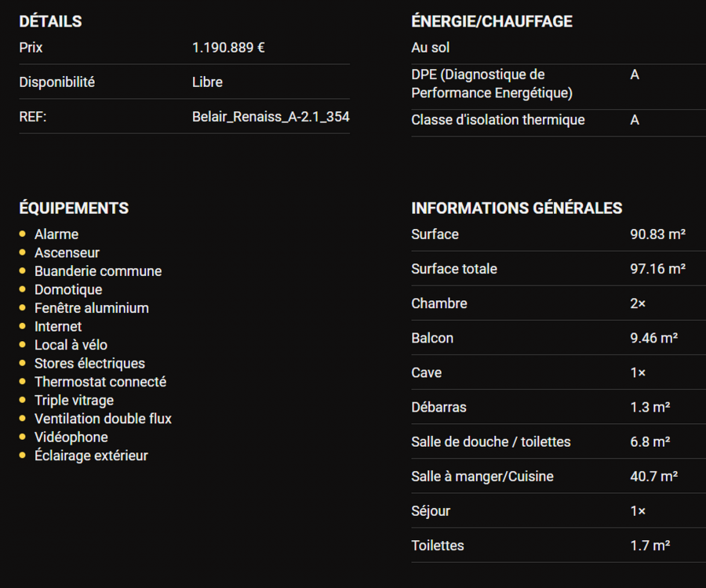
Task: Select the Ascenseur list entry
Action: (67, 252)
